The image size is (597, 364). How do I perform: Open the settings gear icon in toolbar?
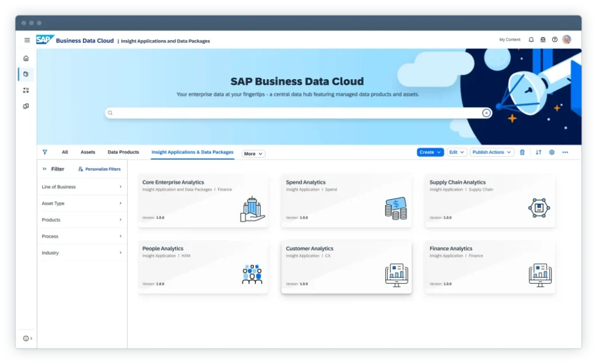[552, 153]
